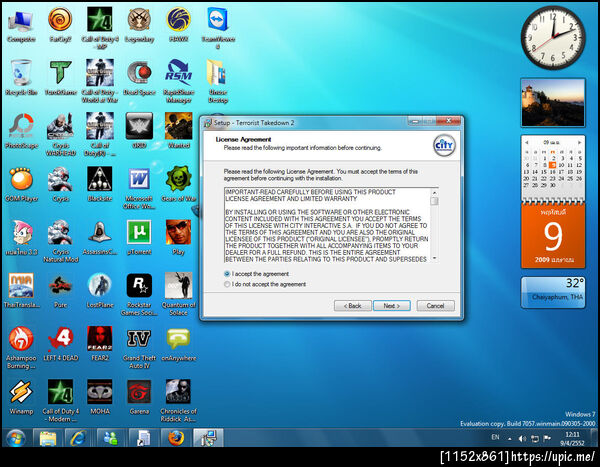Click the license scrollbar down arrow
Viewport: 600px width, 467px height.
coord(434,258)
